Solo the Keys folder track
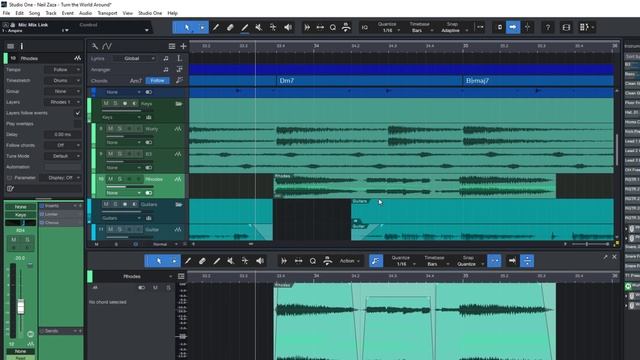 point(116,104)
